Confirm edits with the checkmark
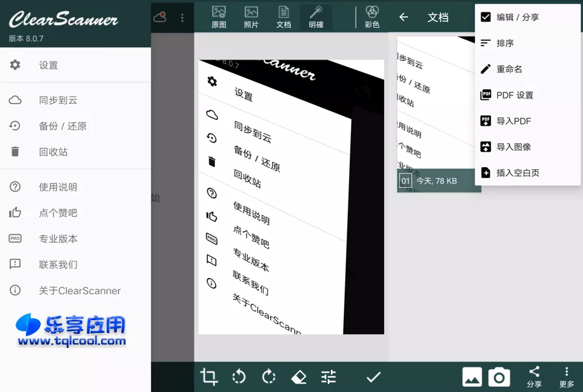 pyautogui.click(x=373, y=376)
